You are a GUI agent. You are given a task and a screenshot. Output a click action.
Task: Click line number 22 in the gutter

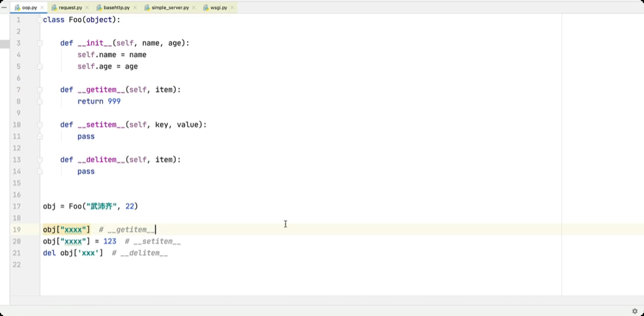(16, 265)
